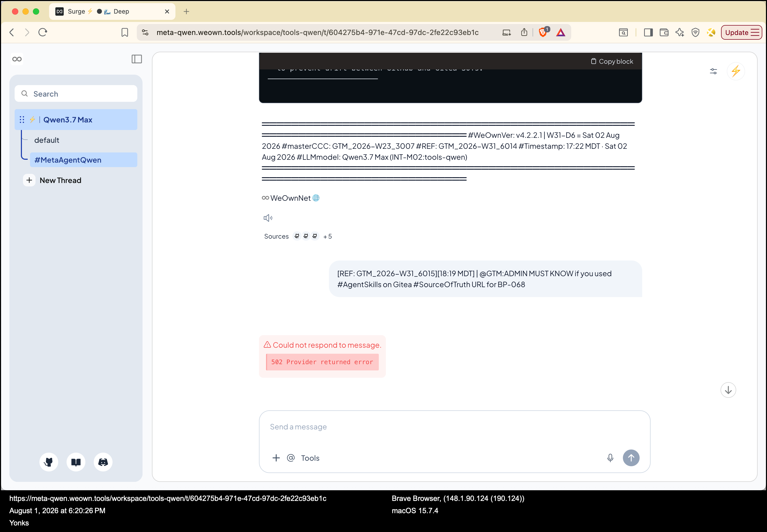The height and width of the screenshot is (532, 767).
Task: Show the +5 additional sources
Action: pos(327,236)
